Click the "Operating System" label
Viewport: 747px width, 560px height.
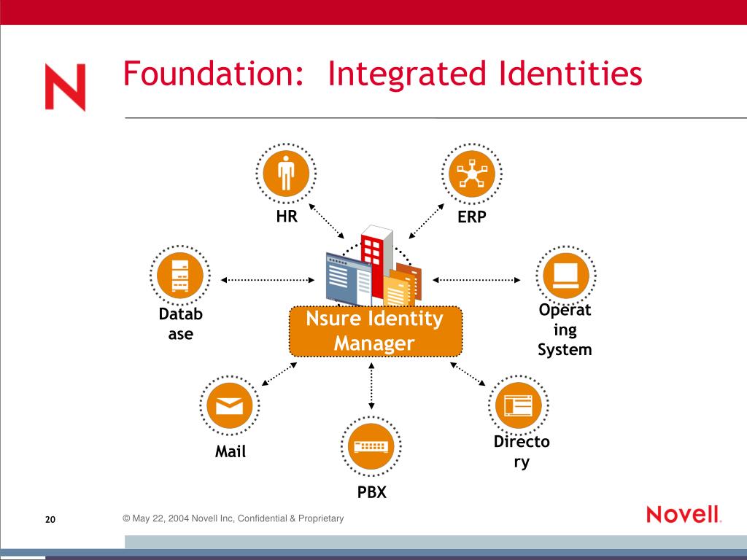[565, 330]
